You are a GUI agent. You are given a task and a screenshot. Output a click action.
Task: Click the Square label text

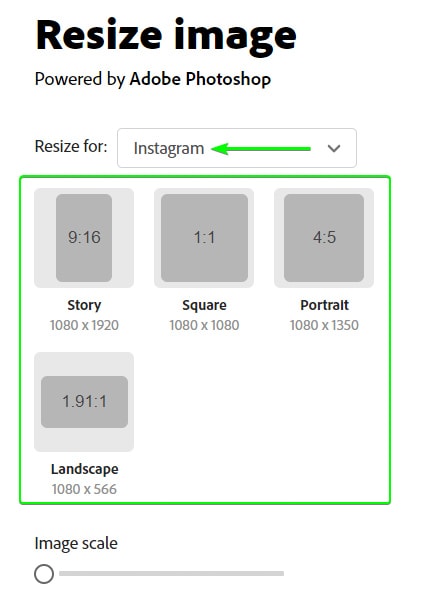pyautogui.click(x=204, y=305)
